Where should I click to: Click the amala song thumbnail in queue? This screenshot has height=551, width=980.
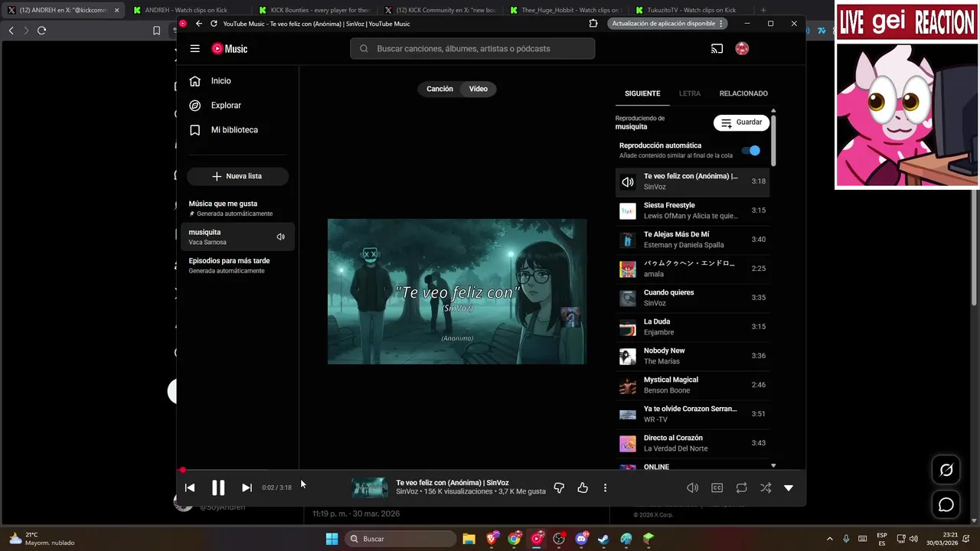click(628, 269)
